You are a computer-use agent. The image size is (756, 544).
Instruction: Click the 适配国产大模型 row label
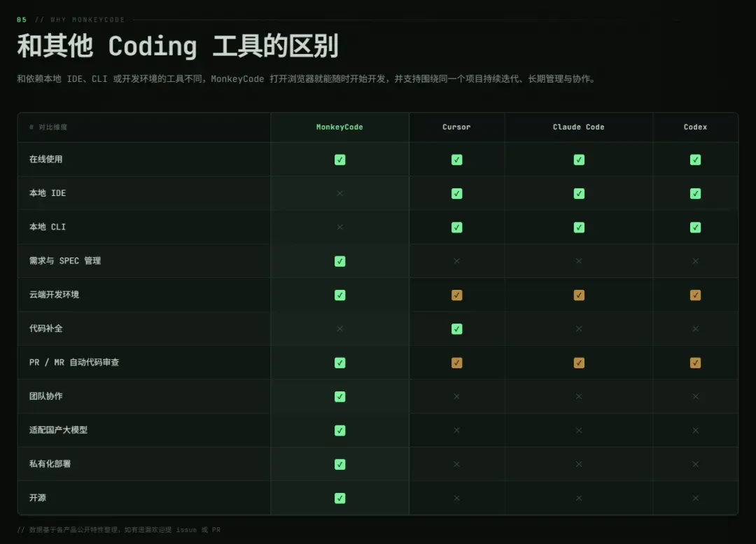(58, 430)
